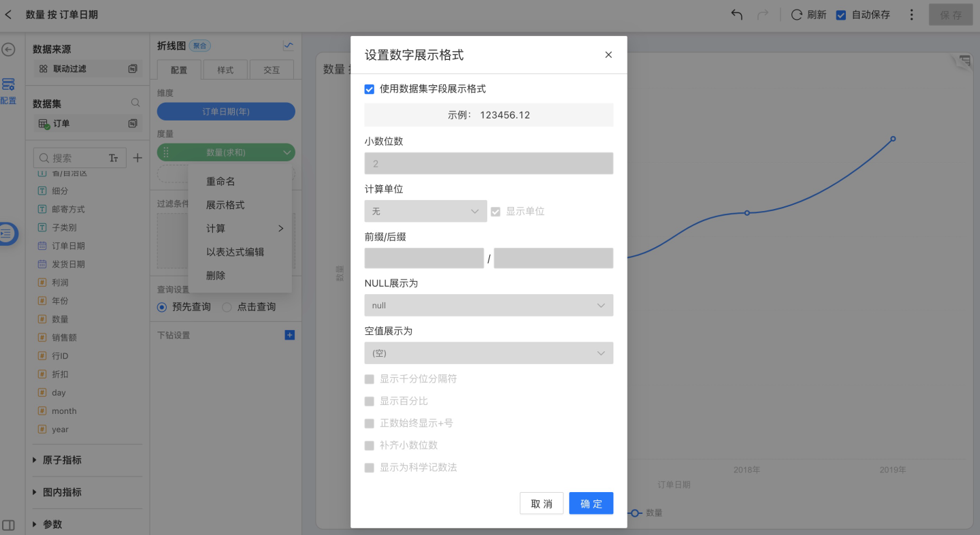Choose 重命名 from the context menu

point(220,182)
